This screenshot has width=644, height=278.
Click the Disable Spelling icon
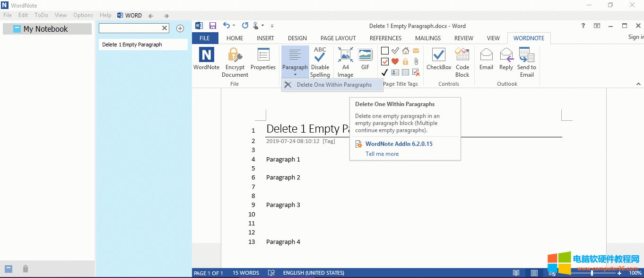(320, 62)
